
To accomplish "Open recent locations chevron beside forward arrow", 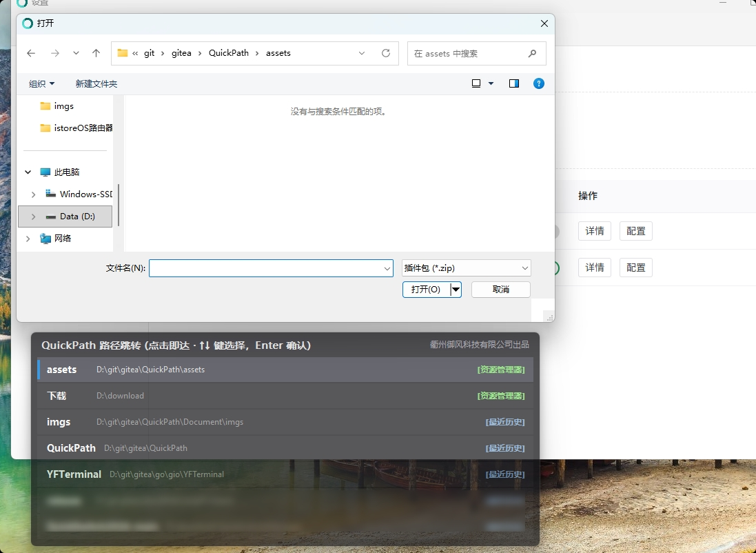I will click(76, 53).
